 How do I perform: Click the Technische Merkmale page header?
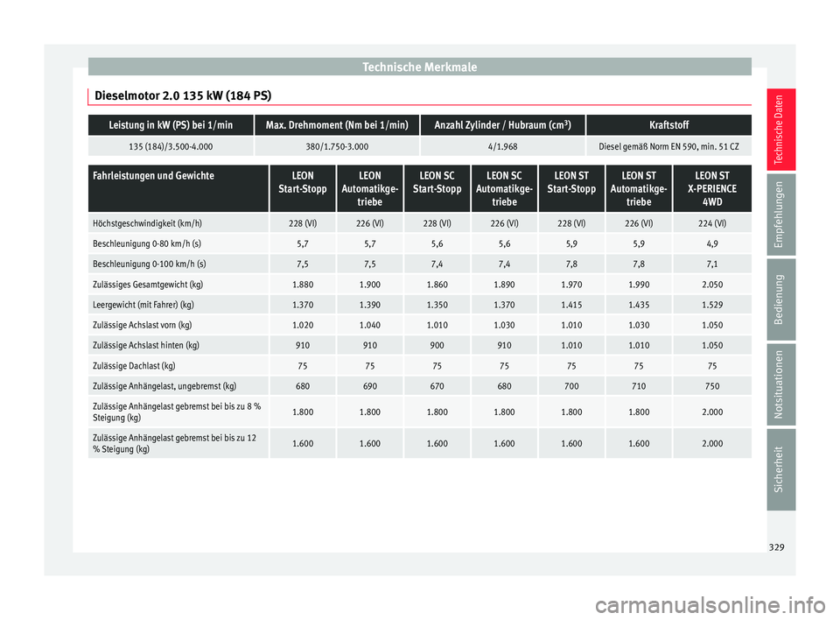419,67
